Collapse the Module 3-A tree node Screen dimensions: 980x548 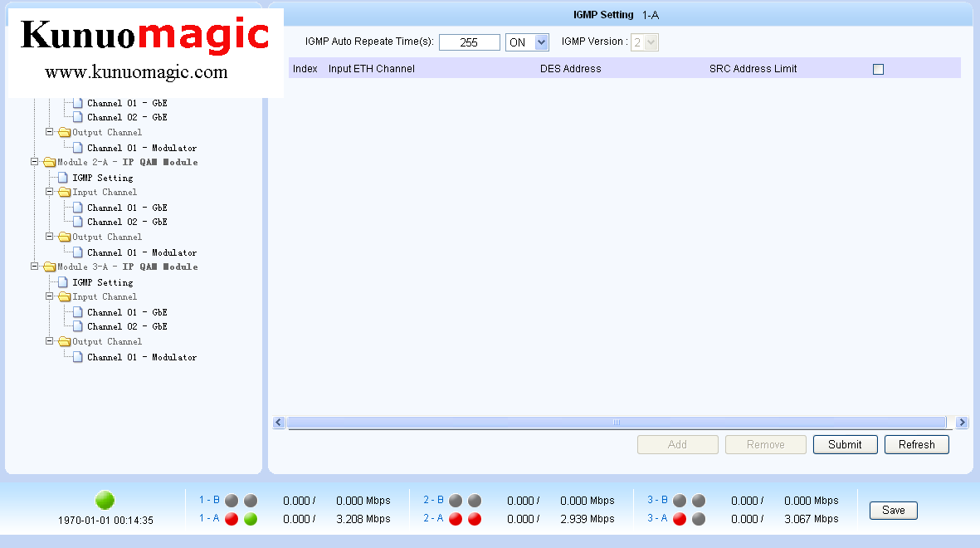34,266
